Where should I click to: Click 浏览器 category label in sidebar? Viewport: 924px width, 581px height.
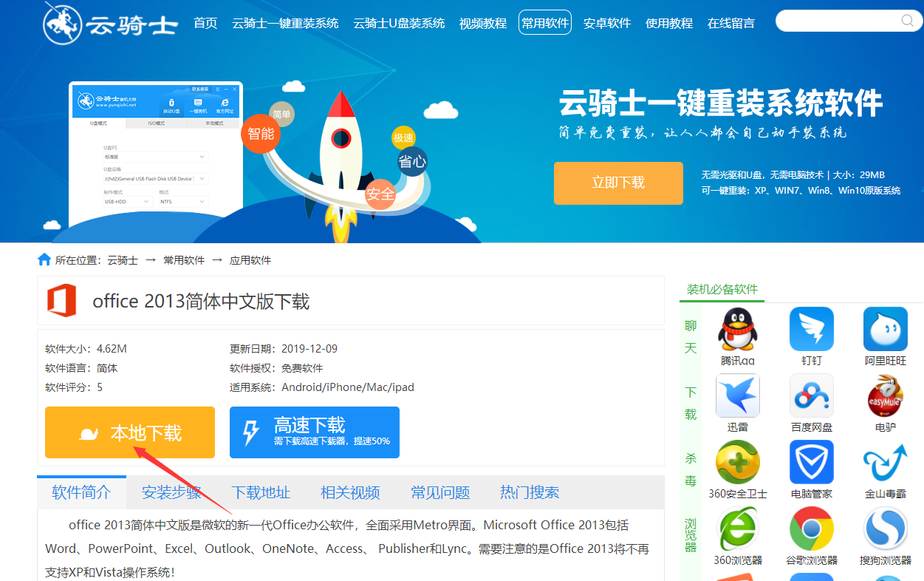coord(691,536)
